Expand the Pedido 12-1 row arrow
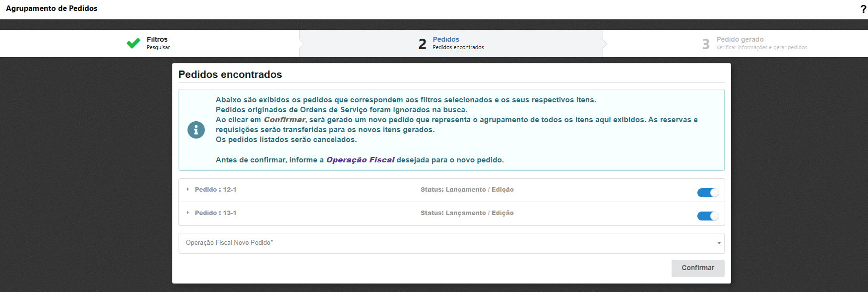Screen dimensions: 868x292 pos(187,189)
